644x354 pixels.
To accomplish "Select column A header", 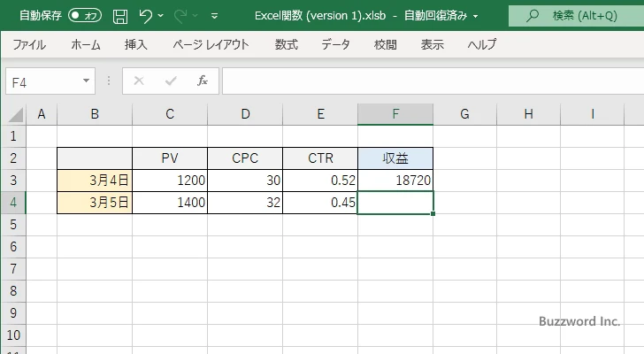I will (42, 114).
